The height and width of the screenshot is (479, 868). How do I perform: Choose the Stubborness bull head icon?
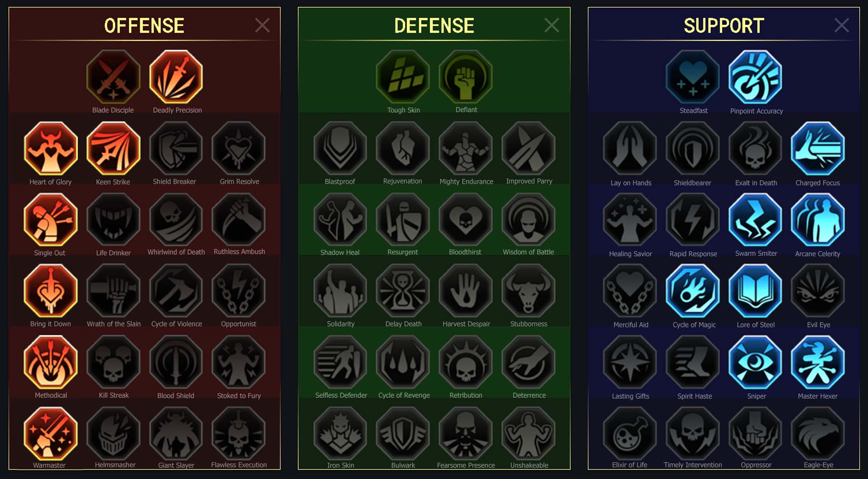tap(528, 291)
